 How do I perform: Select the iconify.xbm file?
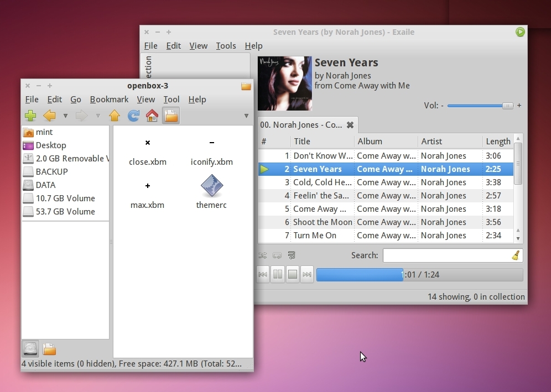(211, 151)
